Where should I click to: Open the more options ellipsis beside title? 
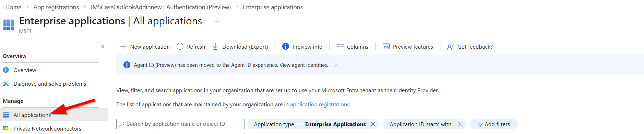coord(216,21)
